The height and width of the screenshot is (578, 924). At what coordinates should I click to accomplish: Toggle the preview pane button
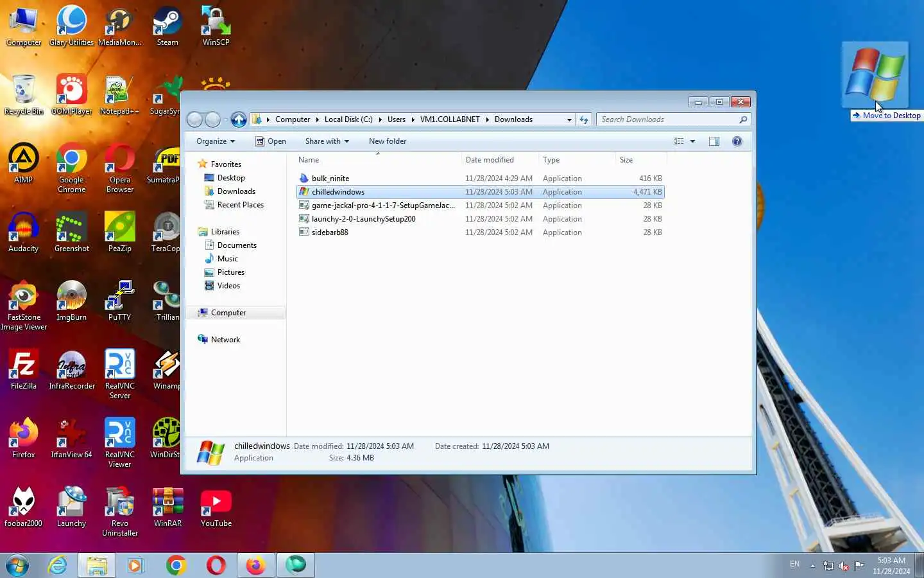coord(714,141)
